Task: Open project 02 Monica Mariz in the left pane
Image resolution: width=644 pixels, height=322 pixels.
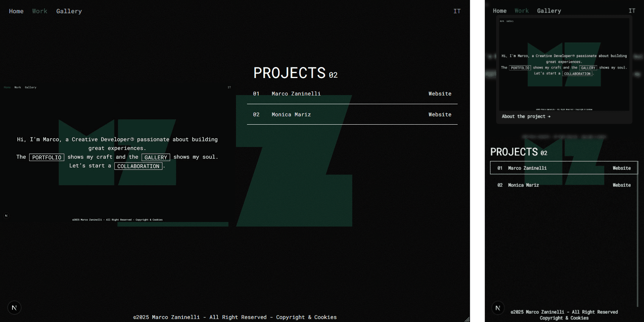Action: [291, 114]
